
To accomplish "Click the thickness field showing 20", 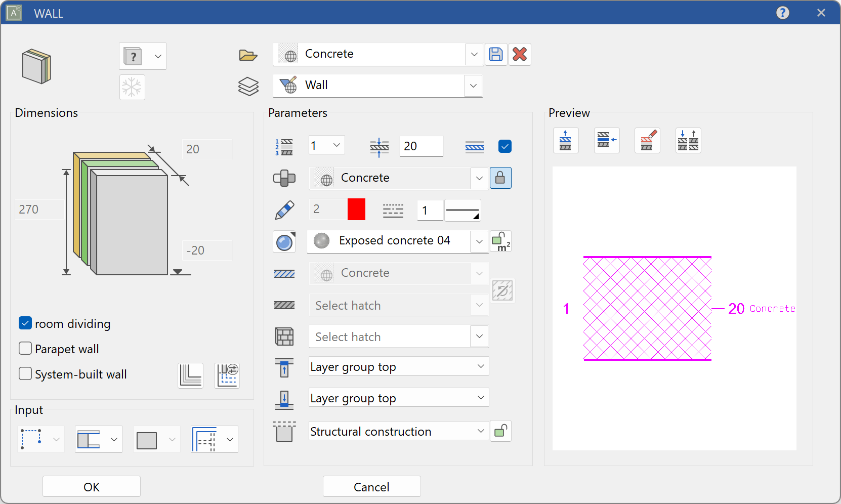I will coord(420,146).
